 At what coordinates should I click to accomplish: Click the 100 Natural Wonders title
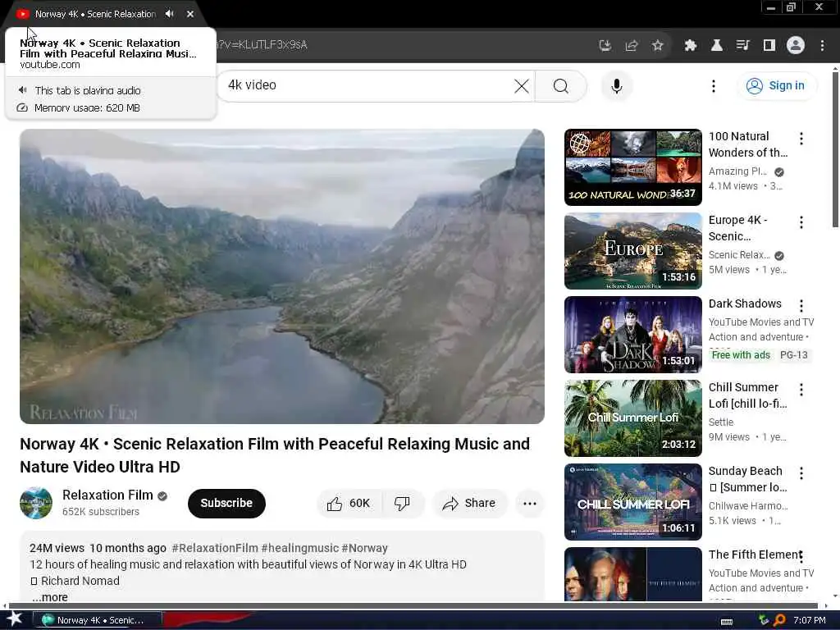tap(748, 144)
